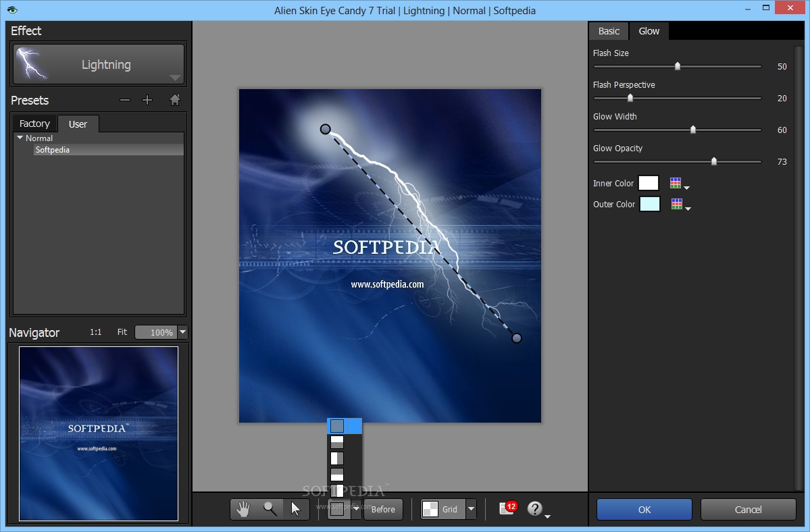810x532 pixels.
Task: Switch to the Glow settings tab
Action: (x=649, y=31)
